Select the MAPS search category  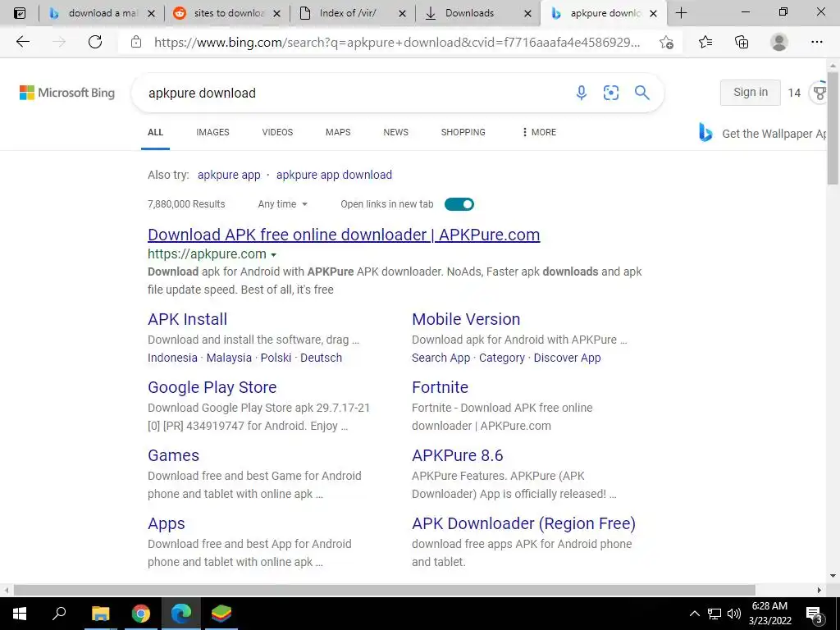point(338,132)
